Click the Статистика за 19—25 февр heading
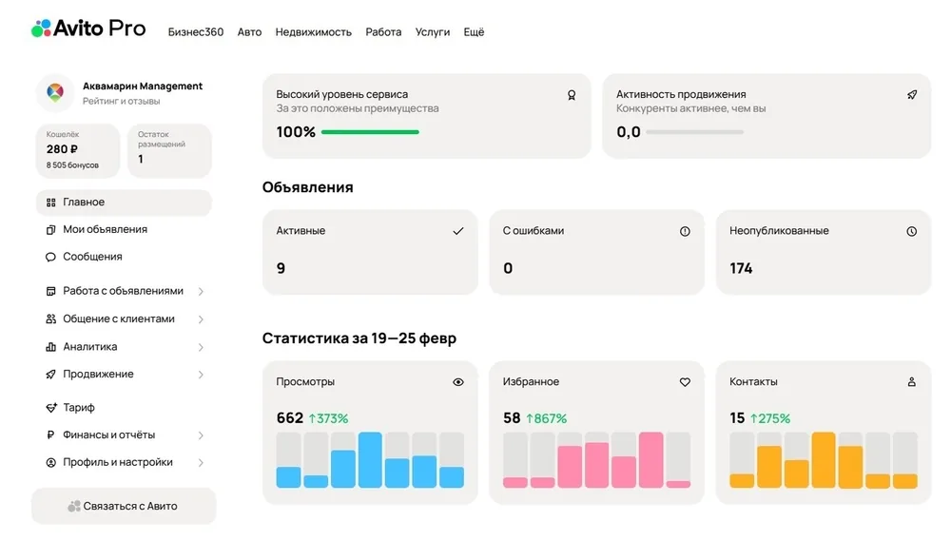The image size is (951, 560). 359,338
